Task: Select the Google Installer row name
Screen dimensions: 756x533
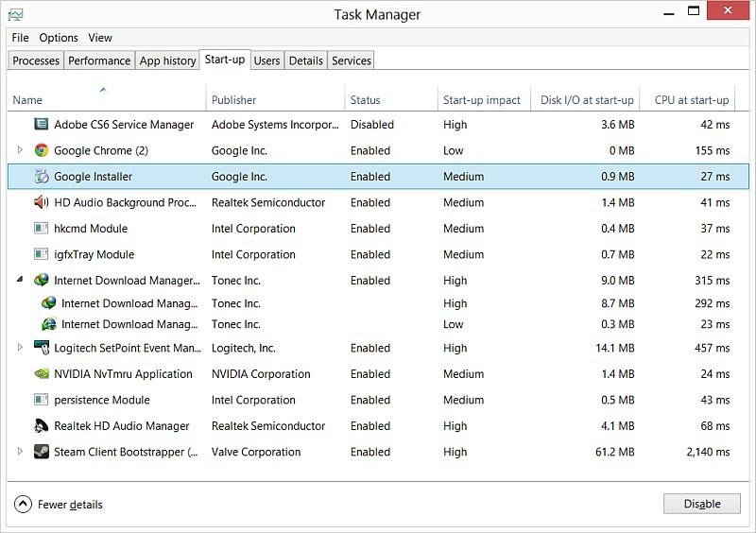Action: (x=93, y=177)
